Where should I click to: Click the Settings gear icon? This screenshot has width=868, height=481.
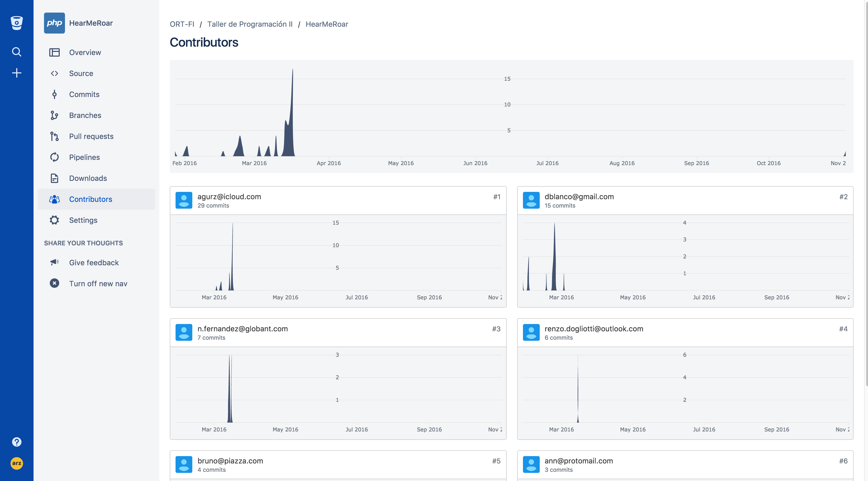(x=54, y=220)
